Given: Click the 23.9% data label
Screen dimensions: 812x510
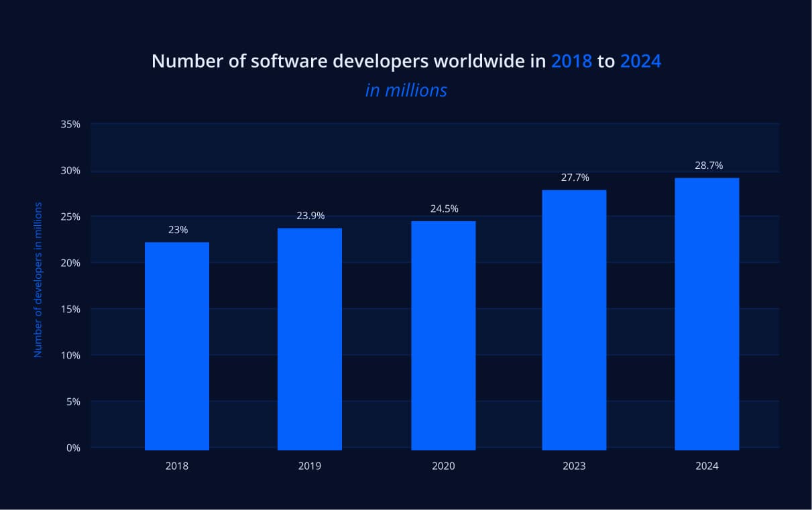Looking at the screenshot, I should pos(310,216).
